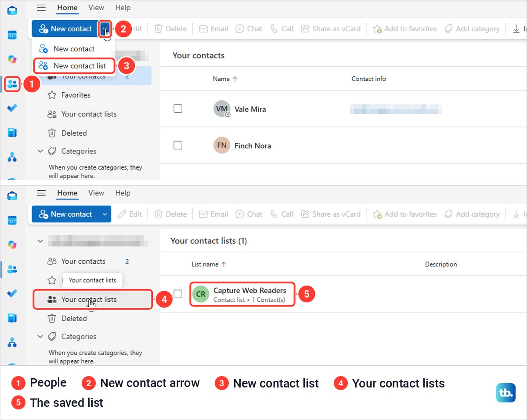Click Chat in the lower screenshot's toolbar
This screenshot has height=420, width=527.
[x=249, y=214]
